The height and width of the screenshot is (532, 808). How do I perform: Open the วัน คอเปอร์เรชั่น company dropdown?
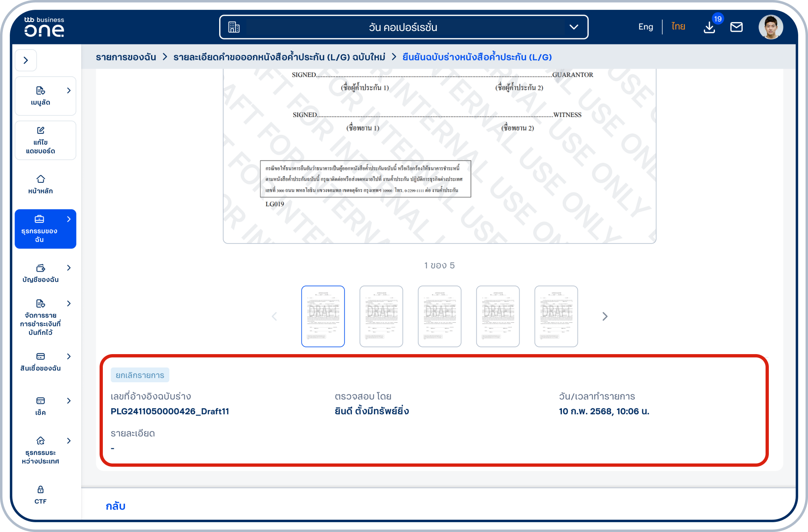[403, 27]
